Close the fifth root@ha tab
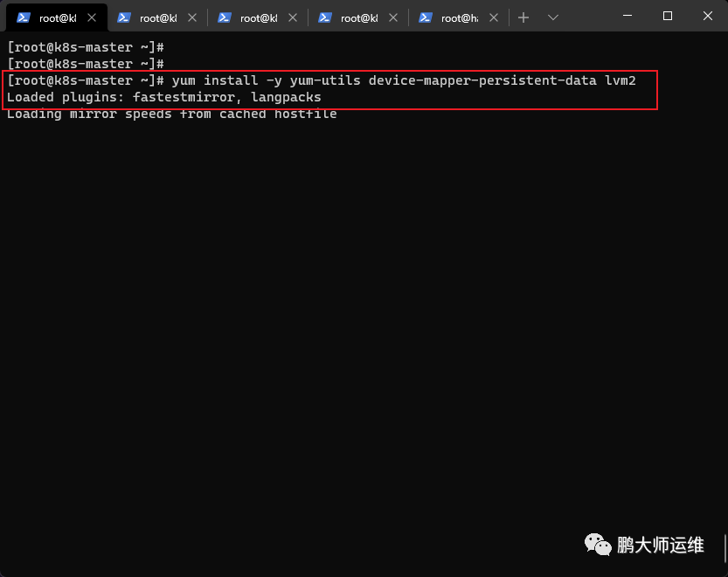This screenshot has width=728, height=577. pyautogui.click(x=494, y=17)
